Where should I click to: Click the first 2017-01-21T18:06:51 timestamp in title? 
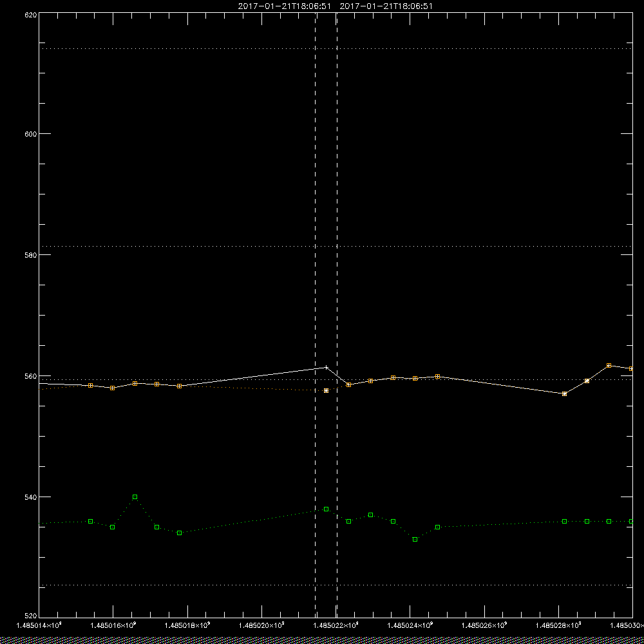(284, 6)
